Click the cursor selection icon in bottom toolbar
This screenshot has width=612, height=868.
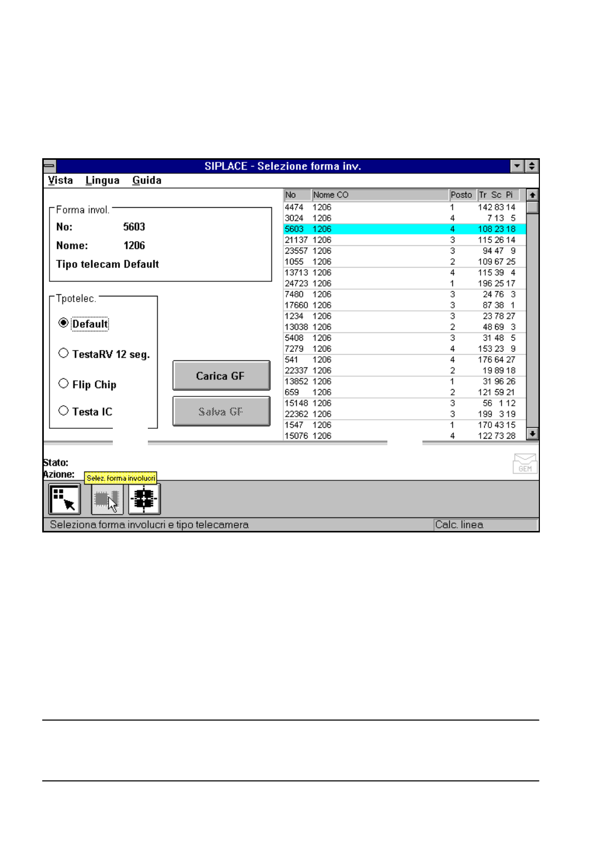coord(64,499)
